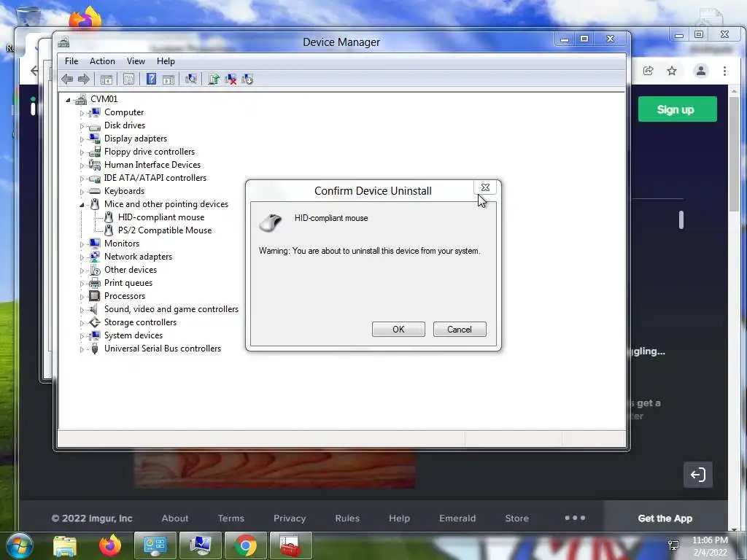Open the Help menu in Device Manager
Image resolution: width=747 pixels, height=560 pixels.
166,61
